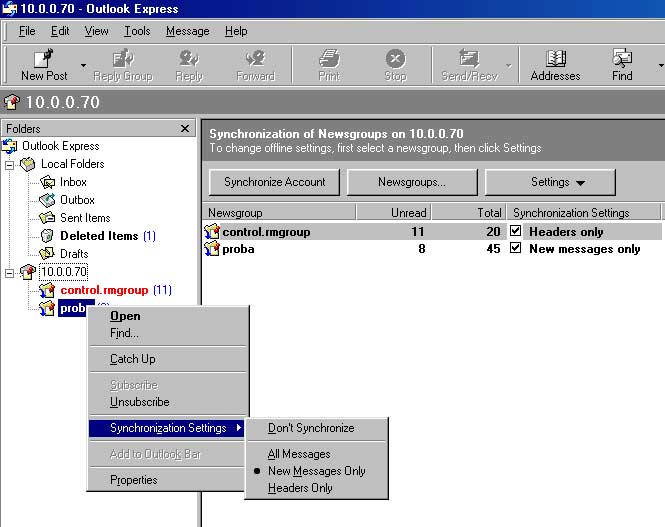
Task: Click the Outlook Express title bar icon
Action: [9, 8]
